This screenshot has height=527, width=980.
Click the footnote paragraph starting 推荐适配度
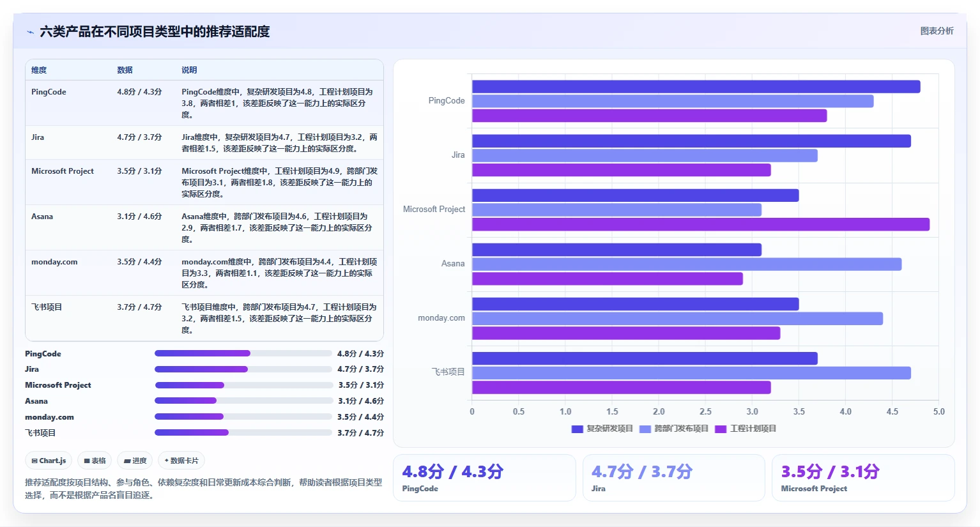[x=203, y=489]
